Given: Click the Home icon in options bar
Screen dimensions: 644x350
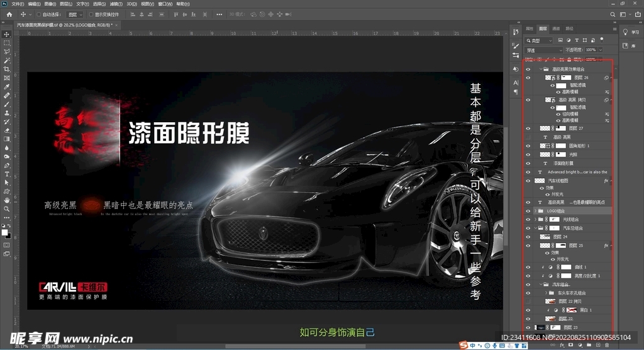Looking at the screenshot, I should (x=8, y=14).
